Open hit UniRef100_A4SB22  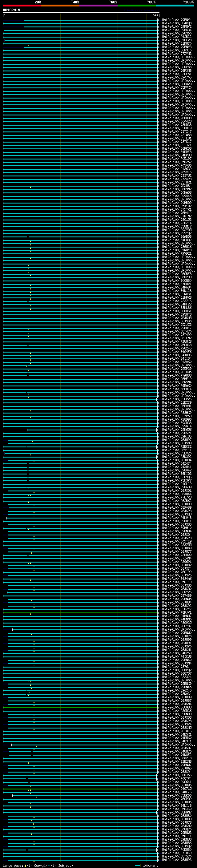click(177, 37)
